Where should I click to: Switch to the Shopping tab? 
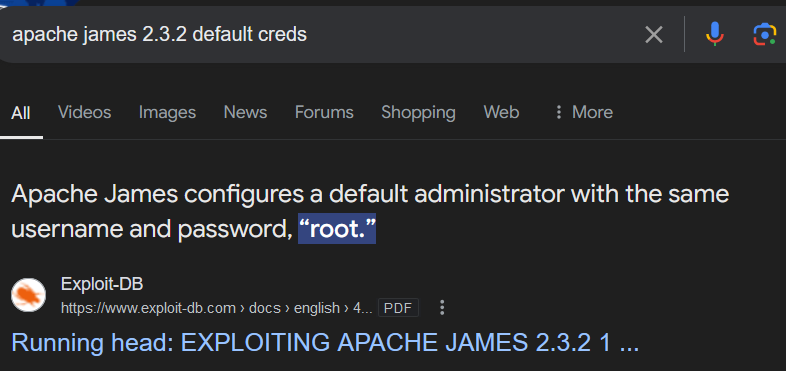tap(418, 112)
